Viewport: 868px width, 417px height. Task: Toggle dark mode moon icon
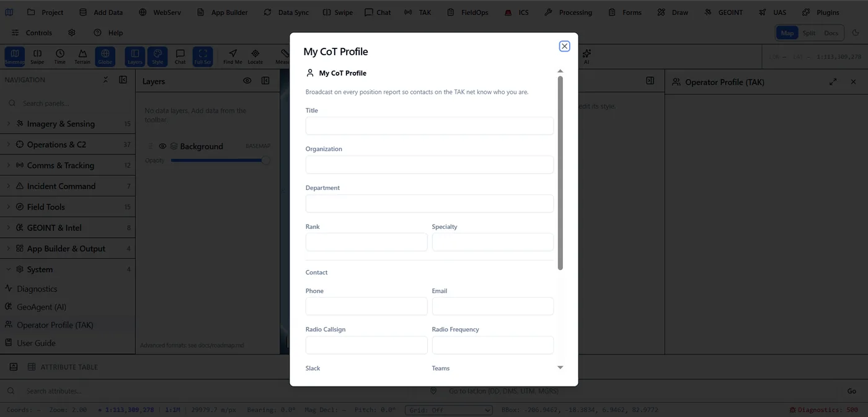point(856,33)
